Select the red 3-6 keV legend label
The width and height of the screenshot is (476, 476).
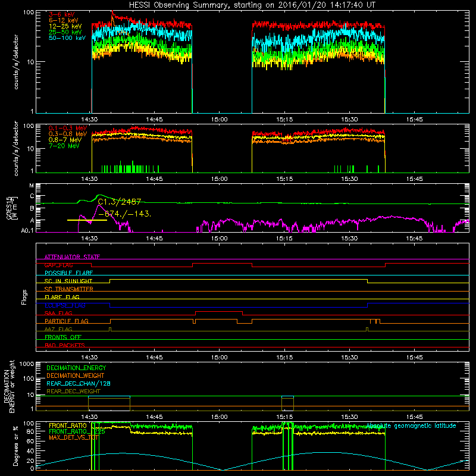(61, 14)
